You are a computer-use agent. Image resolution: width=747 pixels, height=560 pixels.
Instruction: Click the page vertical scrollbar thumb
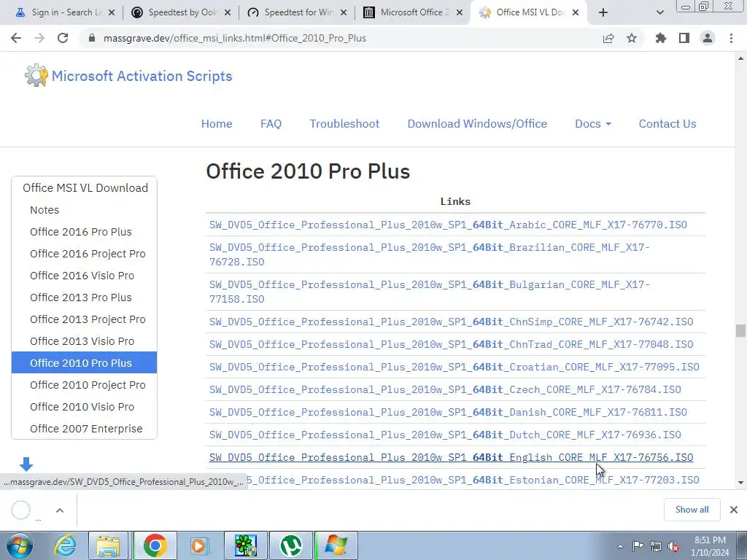(x=740, y=330)
